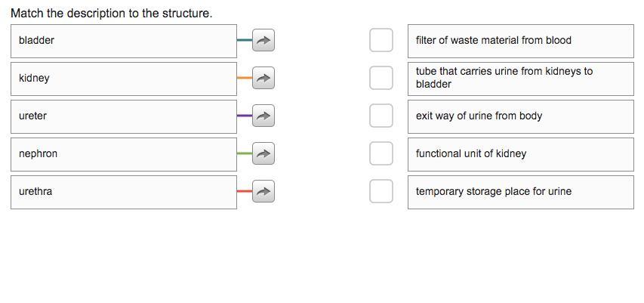644x303 pixels.
Task: Choose the 'exit way of urine from body' description
Action: click(x=520, y=116)
